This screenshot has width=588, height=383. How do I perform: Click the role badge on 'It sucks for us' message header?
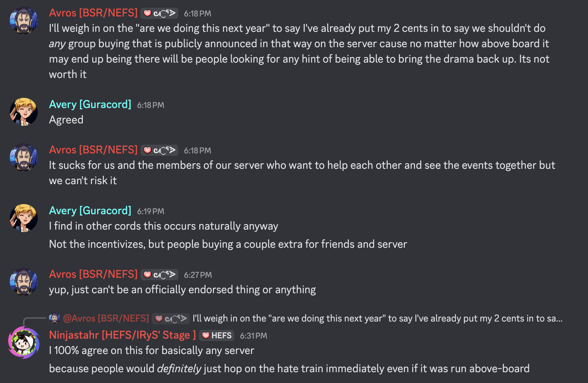[159, 150]
